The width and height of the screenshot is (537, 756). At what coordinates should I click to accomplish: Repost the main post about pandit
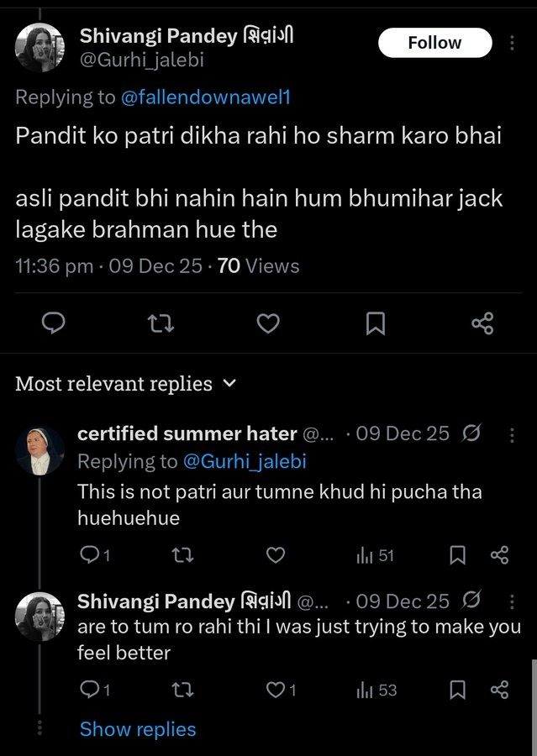click(x=161, y=323)
